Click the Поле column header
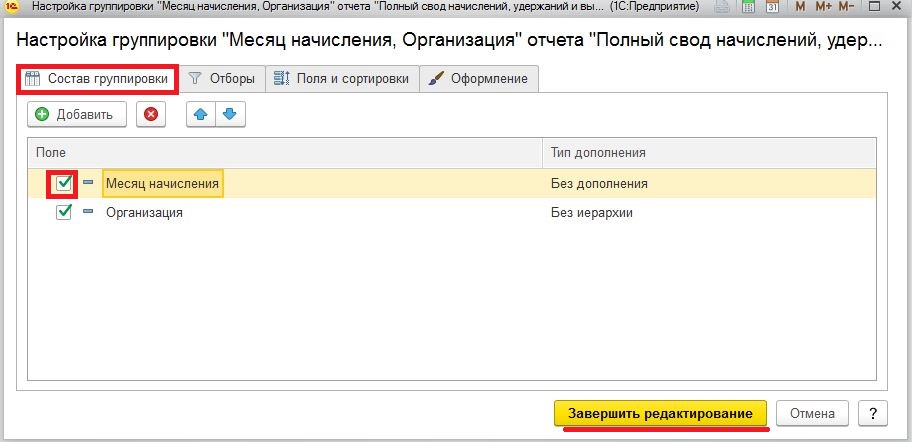Viewport: 912px width, 442px height. tap(285, 153)
